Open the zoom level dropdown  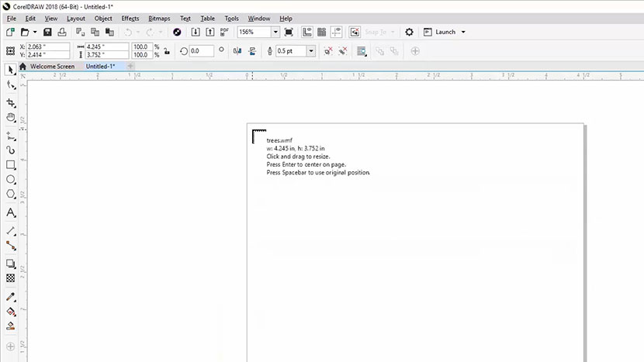pos(275,33)
